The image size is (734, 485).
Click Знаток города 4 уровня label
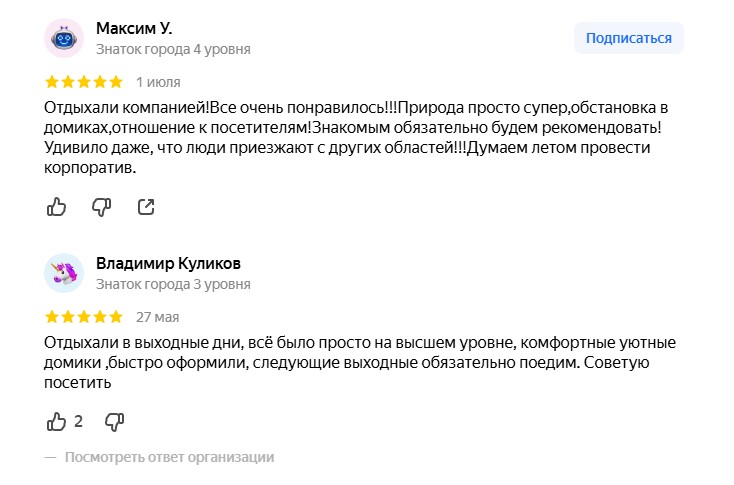point(173,49)
